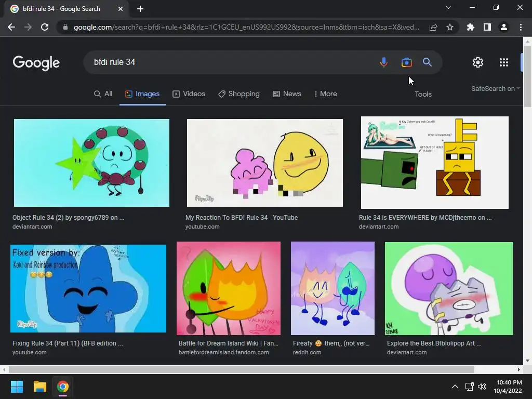Click battlefordreamisland.fandom.com source text
Screen dimensions: 532x399
point(224,353)
